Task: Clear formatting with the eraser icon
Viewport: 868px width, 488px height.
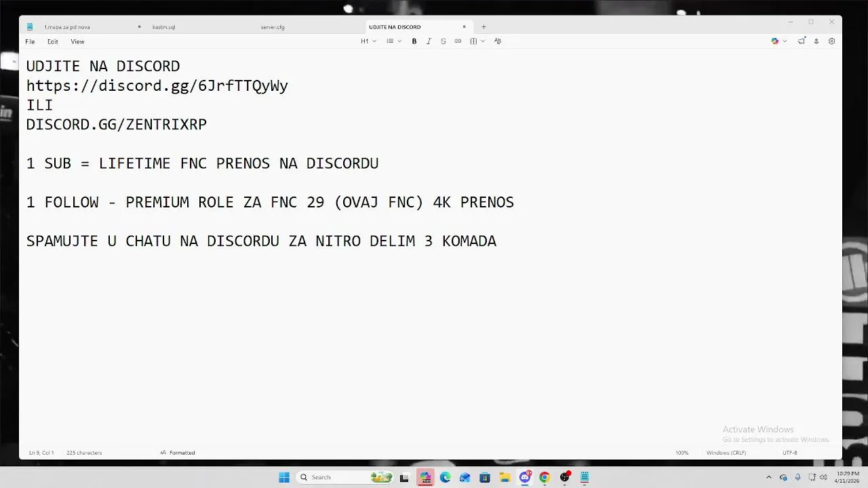Action: (x=498, y=41)
